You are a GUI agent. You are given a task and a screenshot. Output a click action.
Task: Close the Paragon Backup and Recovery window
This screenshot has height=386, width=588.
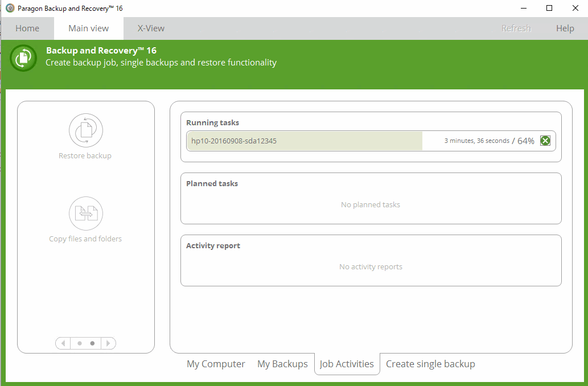[575, 8]
